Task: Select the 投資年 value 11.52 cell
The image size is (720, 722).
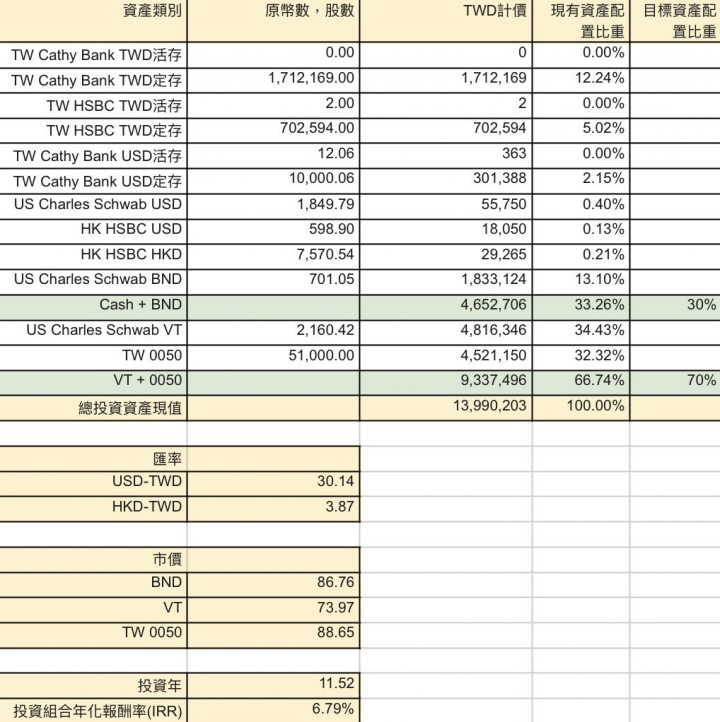Action: (x=273, y=686)
